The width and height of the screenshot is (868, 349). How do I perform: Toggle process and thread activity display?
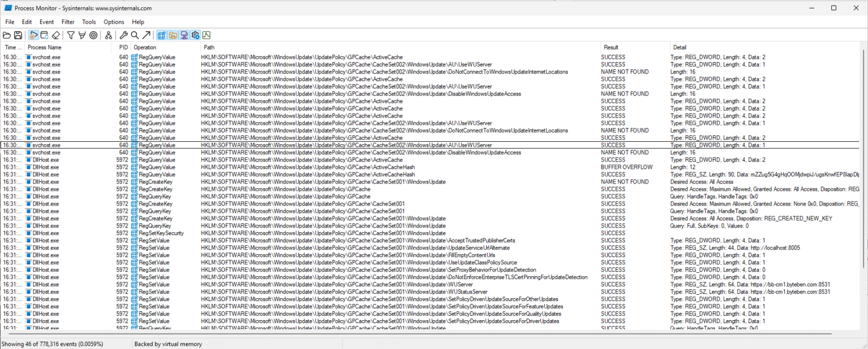click(x=196, y=35)
